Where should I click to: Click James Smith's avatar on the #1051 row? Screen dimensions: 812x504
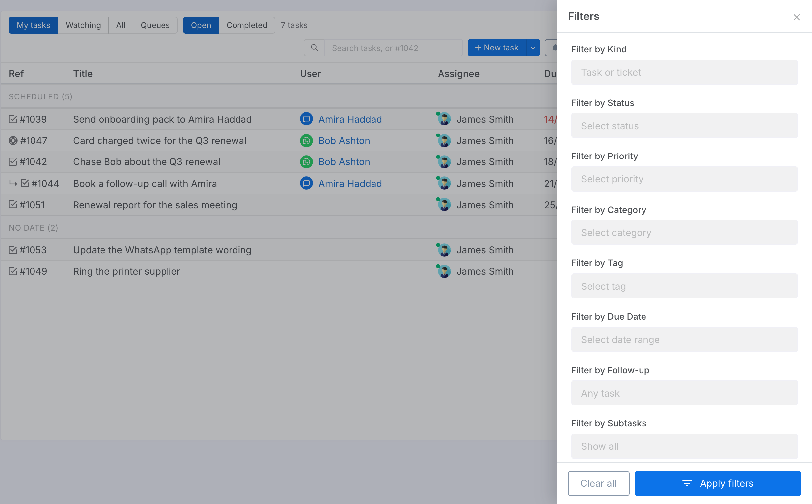444,205
